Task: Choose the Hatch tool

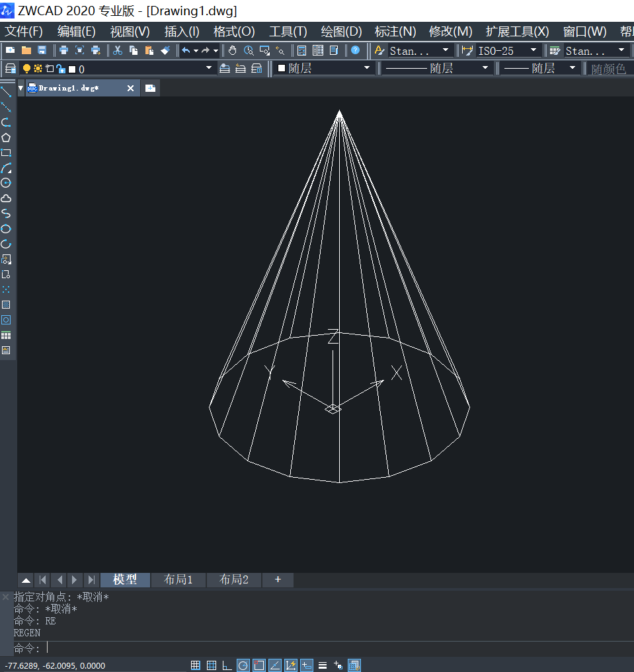Action: tap(6, 305)
